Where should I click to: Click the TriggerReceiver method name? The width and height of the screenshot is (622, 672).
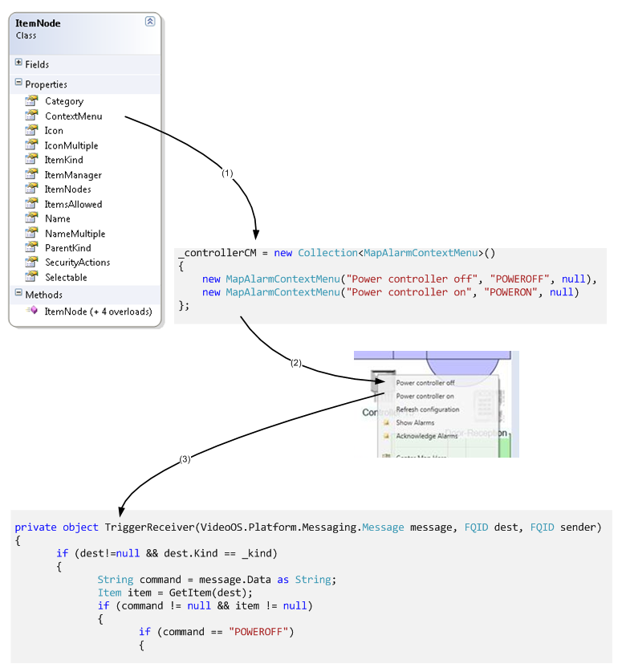click(149, 527)
